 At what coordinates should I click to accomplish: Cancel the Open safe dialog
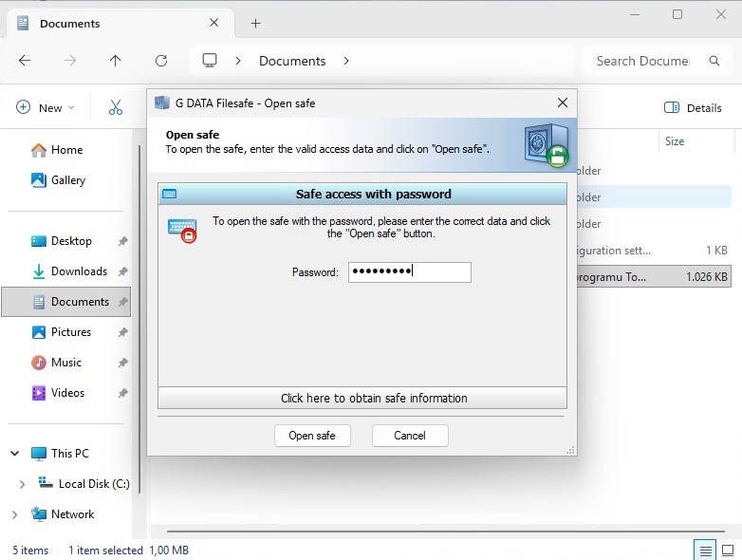coord(410,435)
